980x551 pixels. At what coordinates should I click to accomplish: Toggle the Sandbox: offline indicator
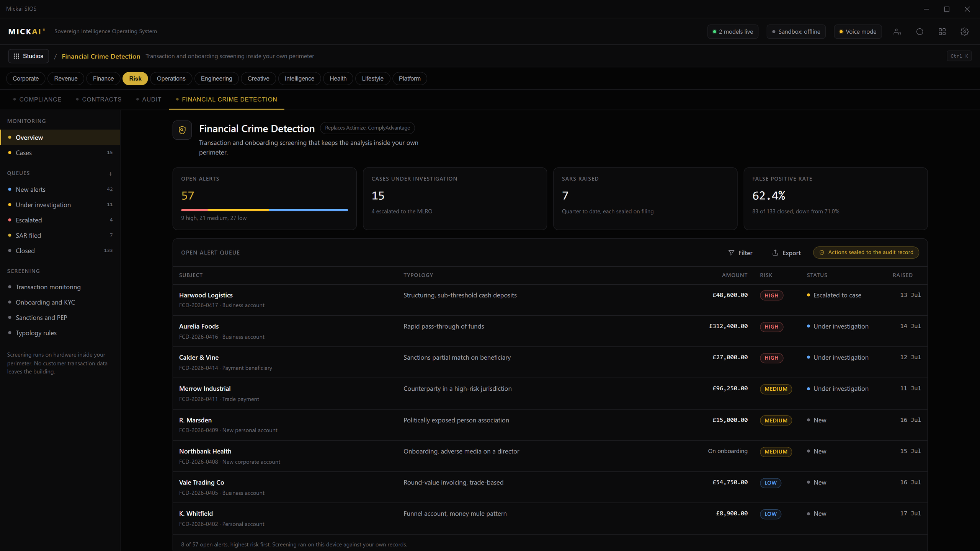pos(796,32)
